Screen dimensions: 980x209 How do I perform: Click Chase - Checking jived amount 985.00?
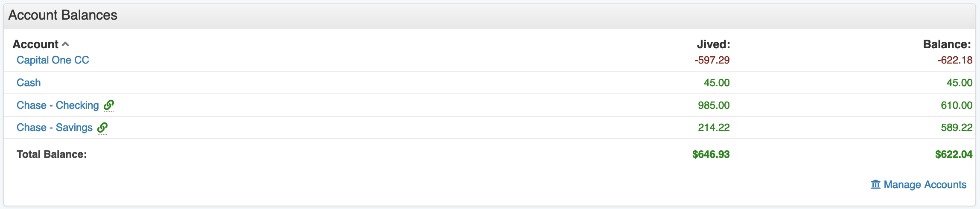coord(714,105)
